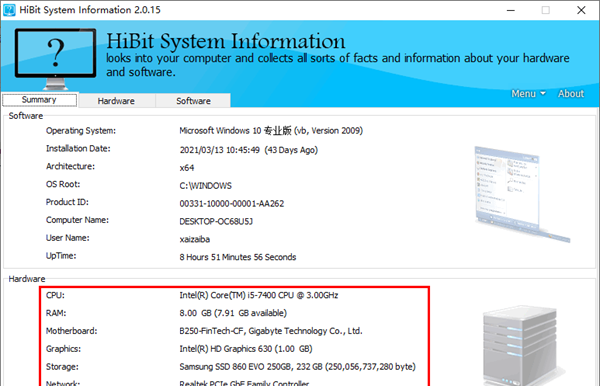This screenshot has height=386, width=600.
Task: Click the HiBit app icon in title bar
Action: pyautogui.click(x=9, y=10)
